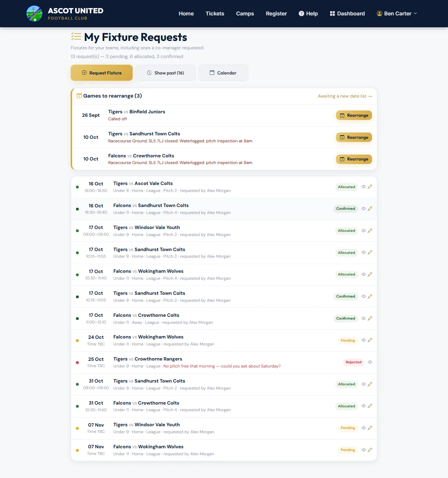Image resolution: width=448 pixels, height=478 pixels.
Task: View the rejected 25 Oct Tigers vs Crowthorne Rangers fixture
Action: [x=370, y=362]
